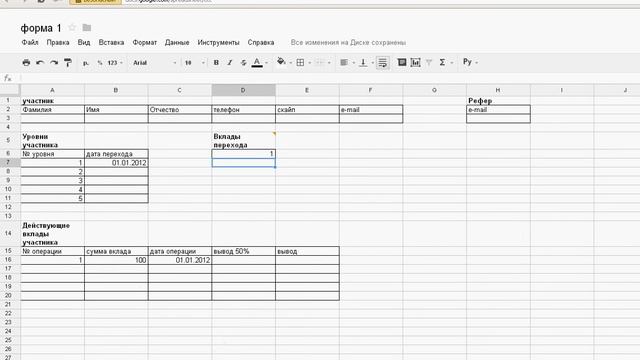This screenshot has width=640, height=360.
Task: Open the Вставка menu
Action: point(111,42)
